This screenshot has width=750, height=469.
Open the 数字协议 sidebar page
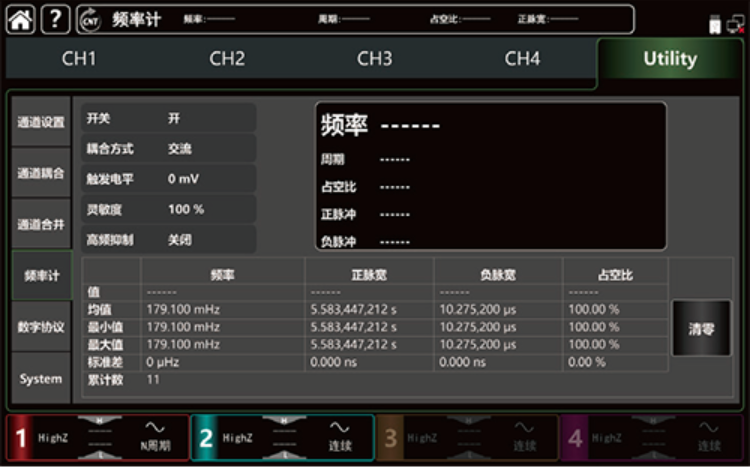click(x=41, y=327)
